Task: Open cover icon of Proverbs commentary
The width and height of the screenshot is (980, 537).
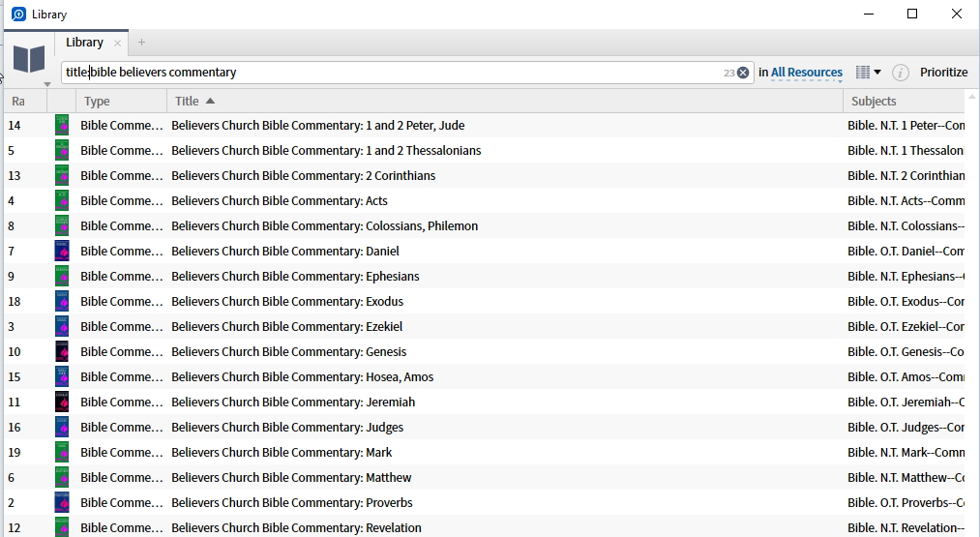Action: (62, 502)
